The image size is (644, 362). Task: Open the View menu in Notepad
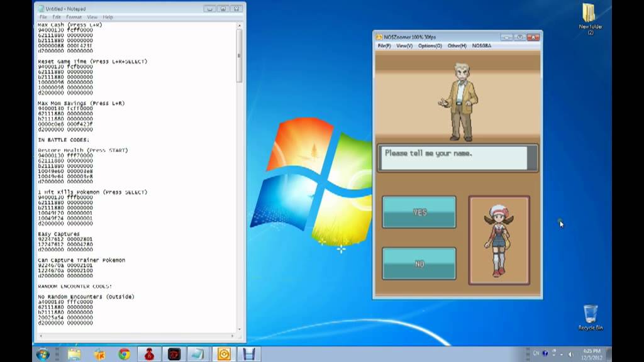(x=92, y=17)
